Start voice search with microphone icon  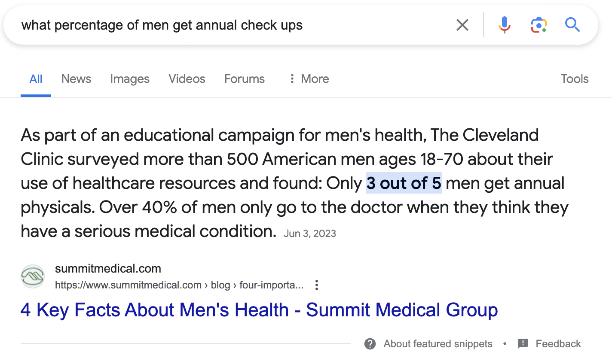pyautogui.click(x=505, y=25)
